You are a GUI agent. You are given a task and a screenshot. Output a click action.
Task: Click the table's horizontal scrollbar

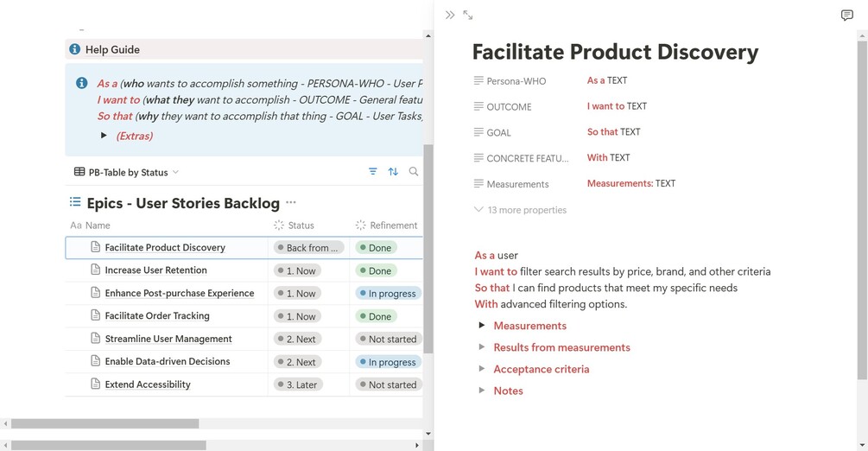click(105, 424)
